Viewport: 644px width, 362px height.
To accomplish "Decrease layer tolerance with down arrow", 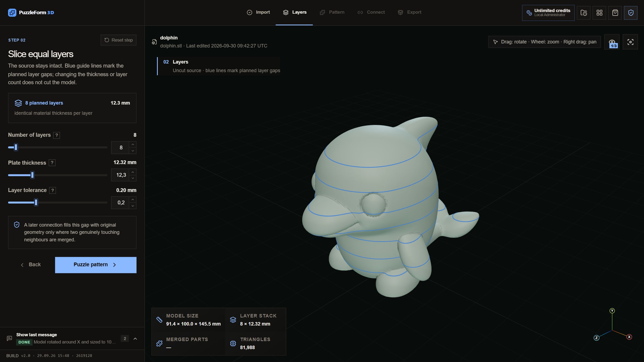I will coord(133,206).
